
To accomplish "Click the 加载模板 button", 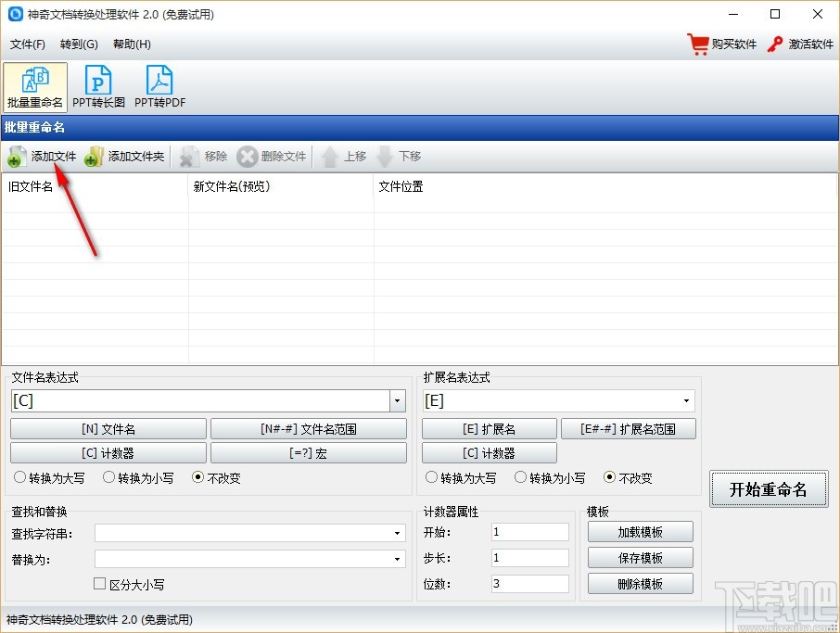I will (x=640, y=532).
